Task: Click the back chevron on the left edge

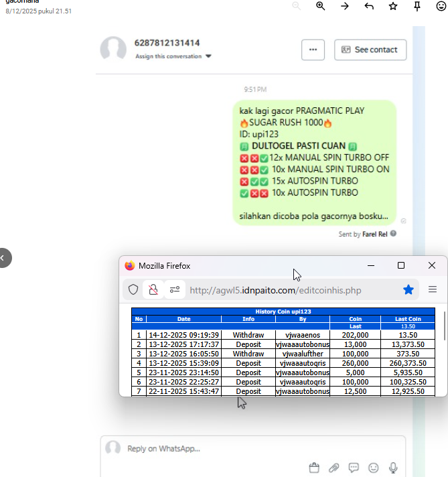Action: (3, 258)
